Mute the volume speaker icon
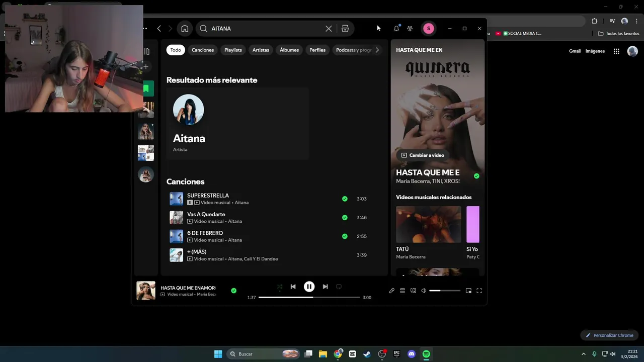 click(424, 291)
